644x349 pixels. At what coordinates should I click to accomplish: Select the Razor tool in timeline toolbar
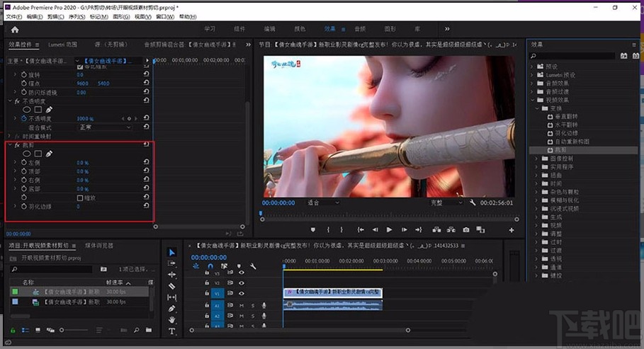(172, 286)
